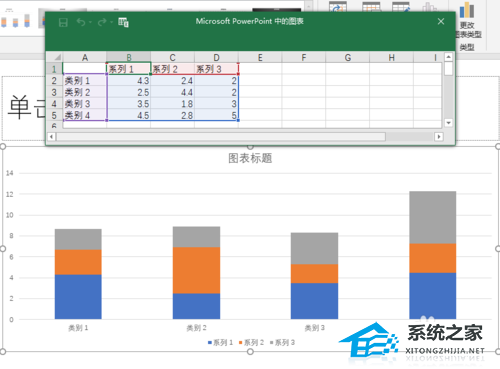Click the horizontal scroll right arrow
500x369 pixels.
439,137
